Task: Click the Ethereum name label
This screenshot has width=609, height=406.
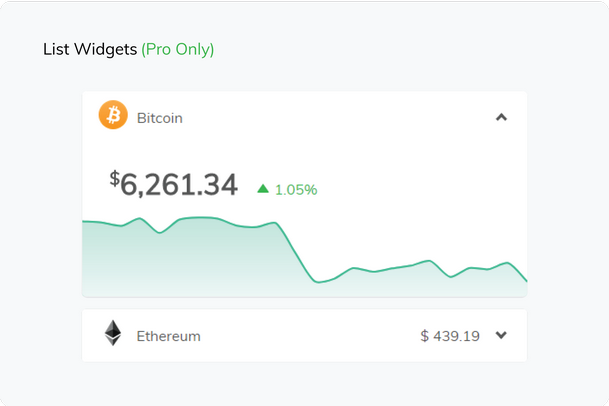Action: click(168, 336)
